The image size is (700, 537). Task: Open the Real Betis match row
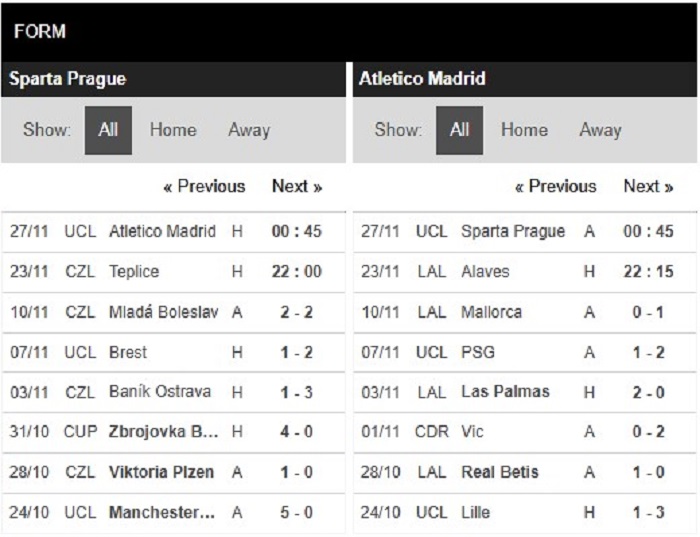[525, 472]
